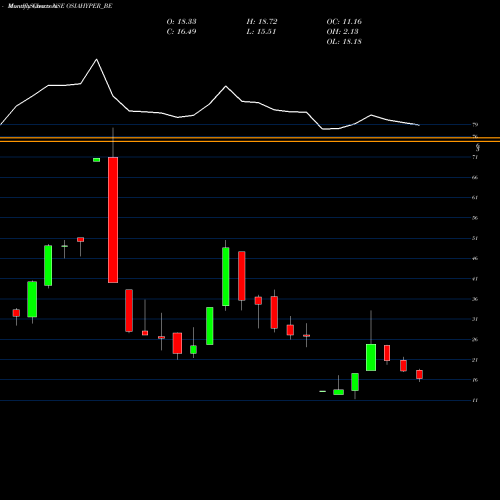Screen dimensions: 500x500
Task: Click the 61 price axis label
Action: point(475,198)
